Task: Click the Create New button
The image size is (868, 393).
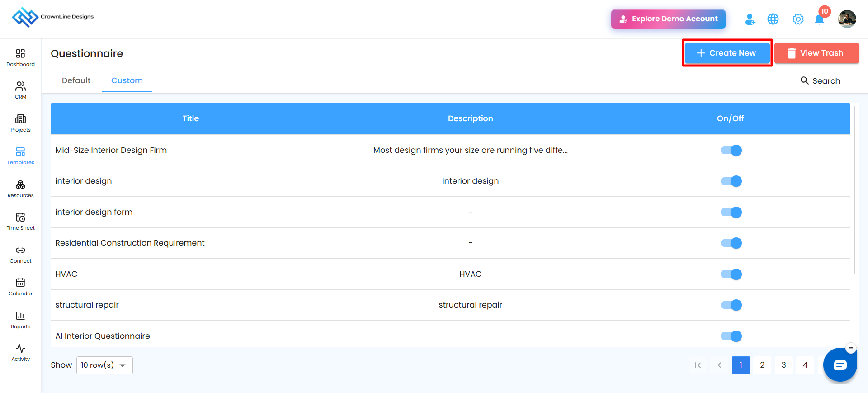Action: click(x=727, y=53)
